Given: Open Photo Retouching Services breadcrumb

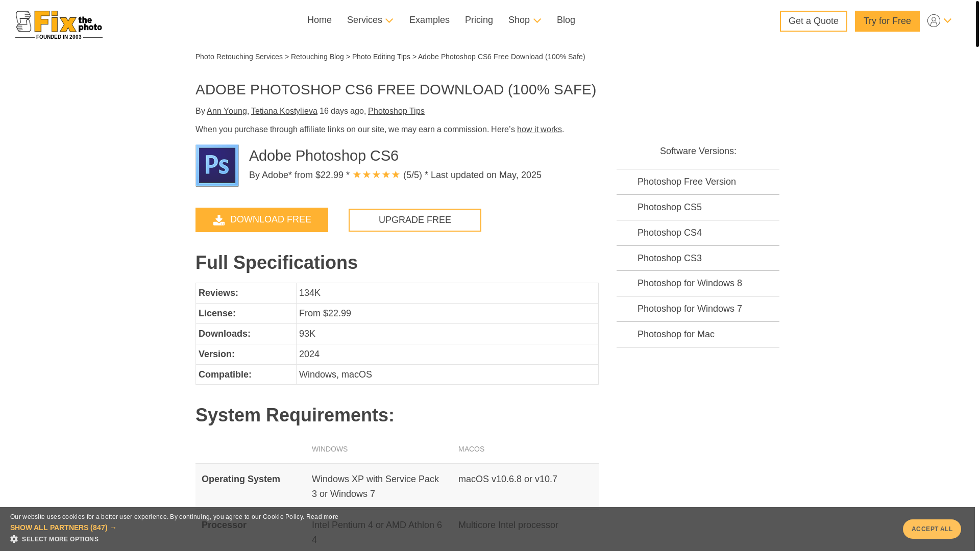Looking at the screenshot, I should click(239, 57).
